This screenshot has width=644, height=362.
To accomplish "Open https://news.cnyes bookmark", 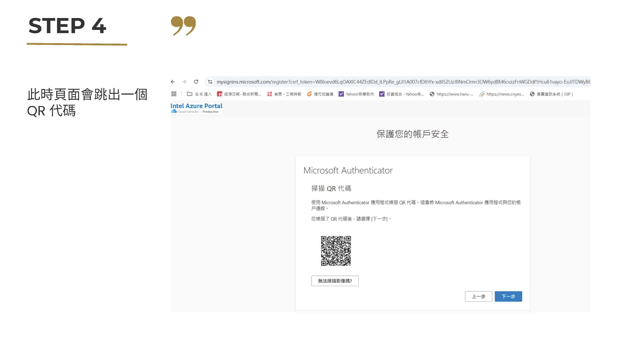I will pyautogui.click(x=502, y=94).
